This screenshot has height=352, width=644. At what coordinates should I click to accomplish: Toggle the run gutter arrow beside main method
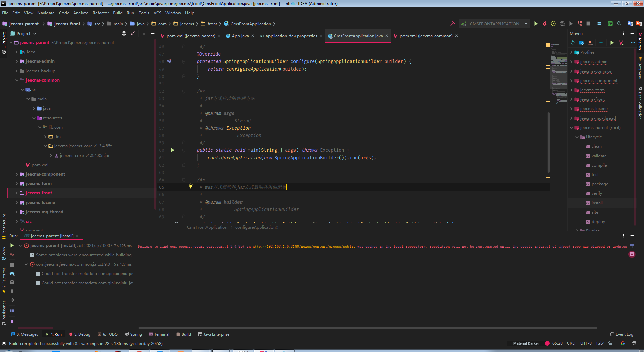(x=172, y=150)
